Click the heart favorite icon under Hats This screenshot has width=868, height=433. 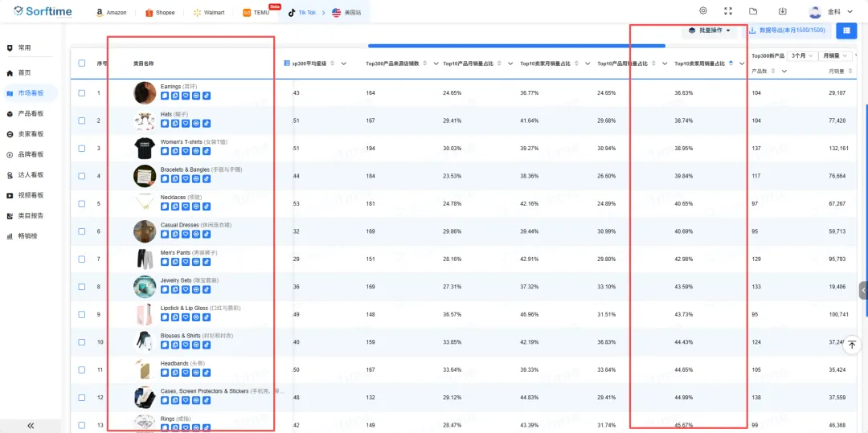(186, 123)
